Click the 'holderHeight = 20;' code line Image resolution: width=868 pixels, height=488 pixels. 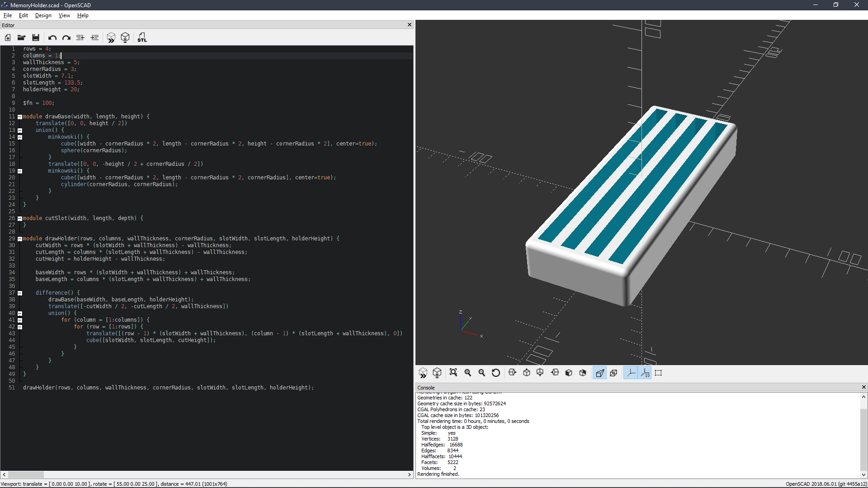pos(51,89)
